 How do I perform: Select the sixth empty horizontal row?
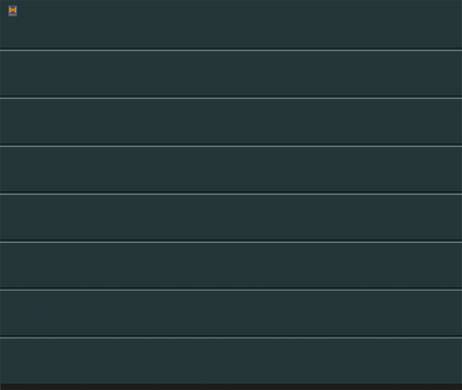(x=231, y=266)
